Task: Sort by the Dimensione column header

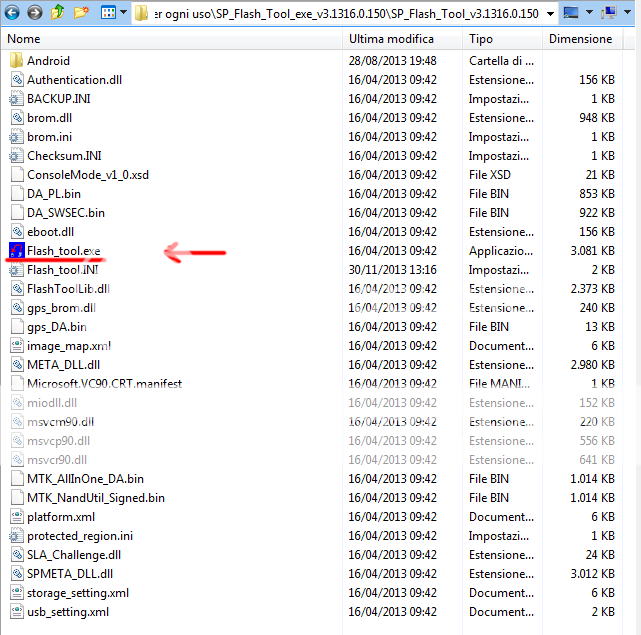Action: 583,39
